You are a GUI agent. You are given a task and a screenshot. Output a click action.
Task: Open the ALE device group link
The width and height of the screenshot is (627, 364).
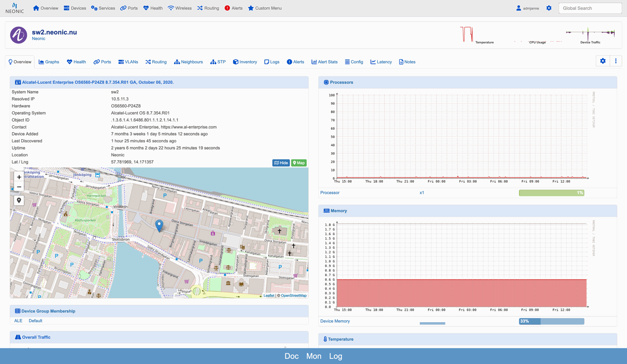[x=18, y=321]
